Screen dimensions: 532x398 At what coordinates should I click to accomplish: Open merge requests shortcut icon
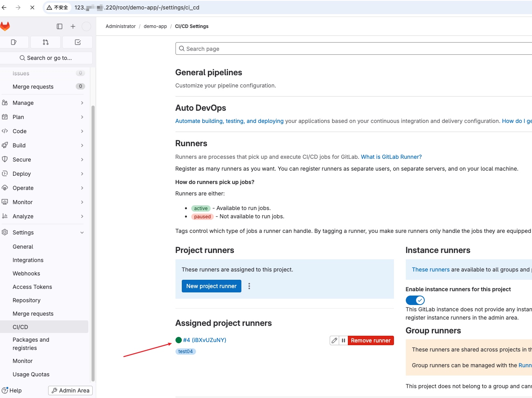[x=46, y=42]
